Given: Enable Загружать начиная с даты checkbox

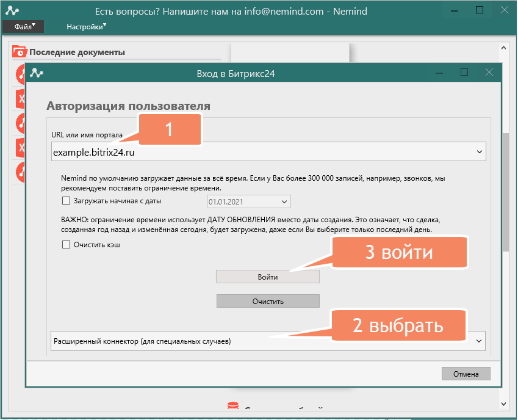Looking at the screenshot, I should [x=66, y=201].
